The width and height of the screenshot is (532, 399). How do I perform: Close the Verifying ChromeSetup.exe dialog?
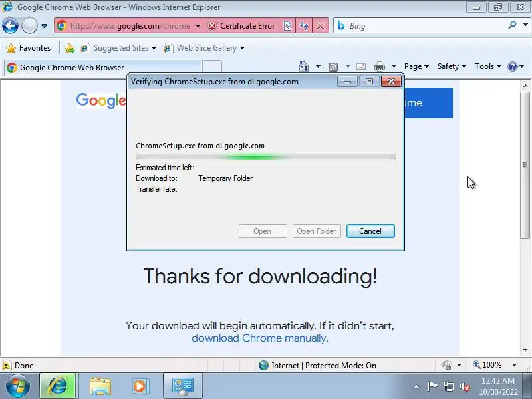391,82
